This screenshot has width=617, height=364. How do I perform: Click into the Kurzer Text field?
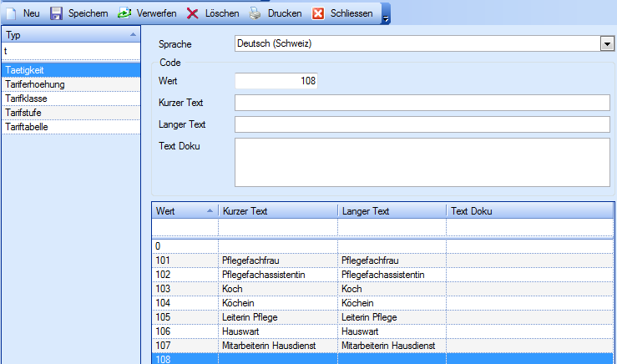pos(423,103)
